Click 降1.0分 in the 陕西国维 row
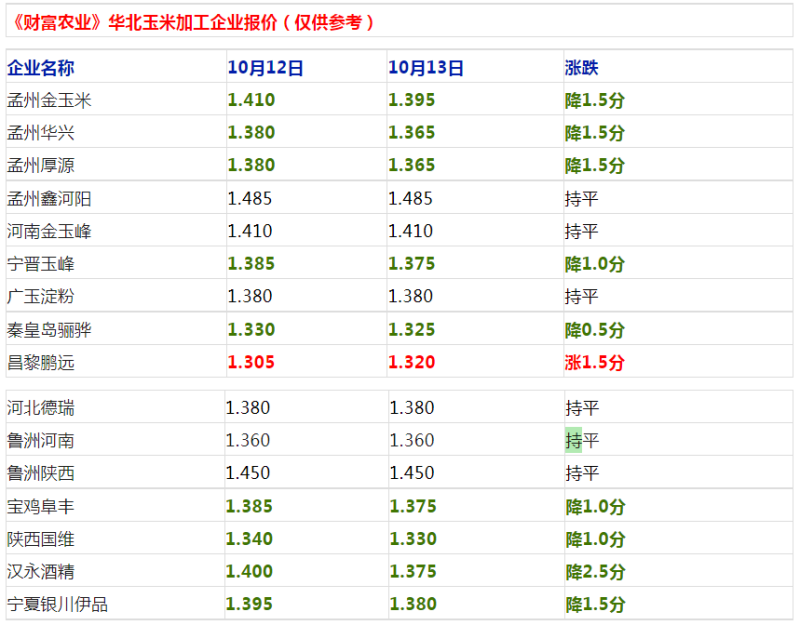This screenshot has width=800, height=625. pyautogui.click(x=595, y=539)
